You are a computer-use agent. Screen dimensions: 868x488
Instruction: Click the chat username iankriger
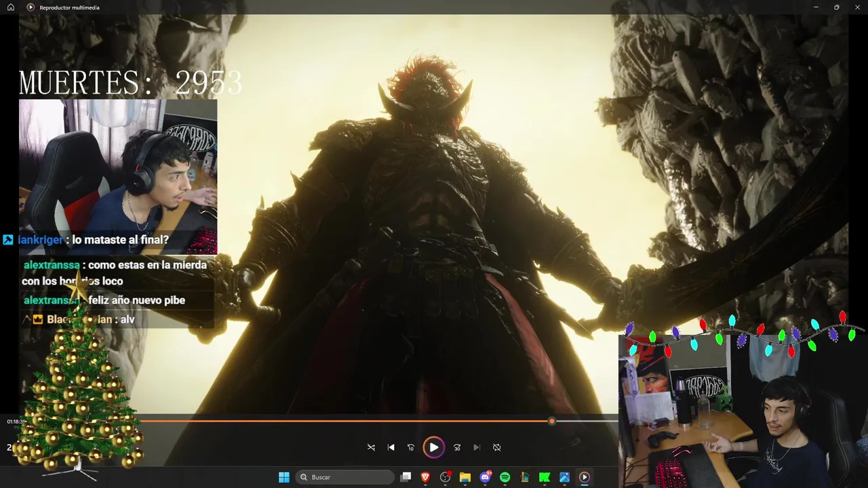40,240
